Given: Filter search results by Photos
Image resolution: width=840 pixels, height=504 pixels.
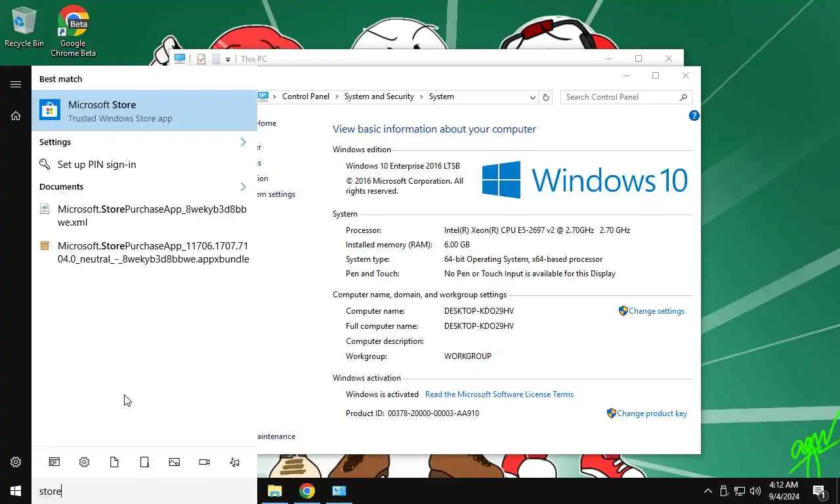Looking at the screenshot, I should pos(174,462).
